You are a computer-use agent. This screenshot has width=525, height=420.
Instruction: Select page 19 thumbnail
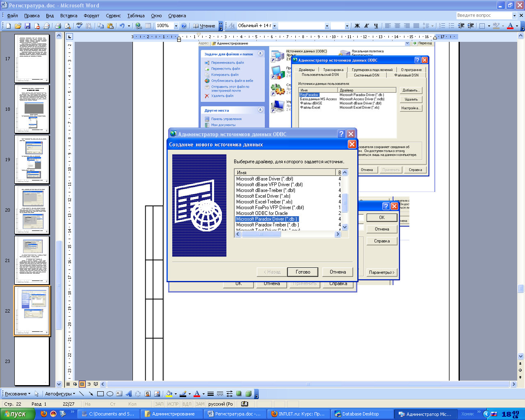pos(32,160)
